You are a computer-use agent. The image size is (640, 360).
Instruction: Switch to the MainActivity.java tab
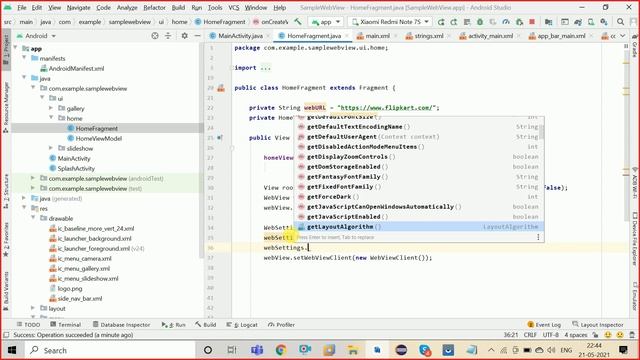point(240,36)
